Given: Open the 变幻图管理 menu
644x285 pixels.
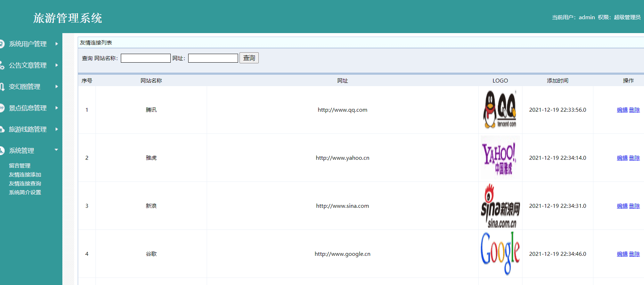Looking at the screenshot, I should [x=25, y=86].
